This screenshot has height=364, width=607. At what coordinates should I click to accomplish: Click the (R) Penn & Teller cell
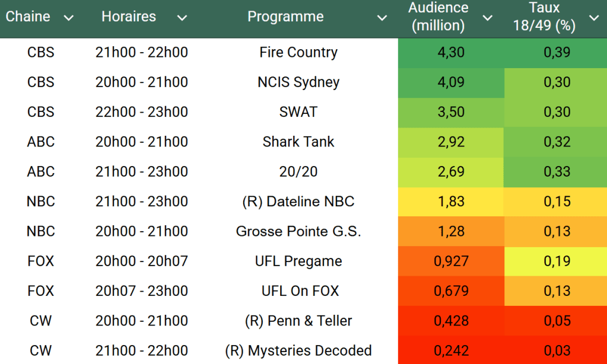click(298, 321)
